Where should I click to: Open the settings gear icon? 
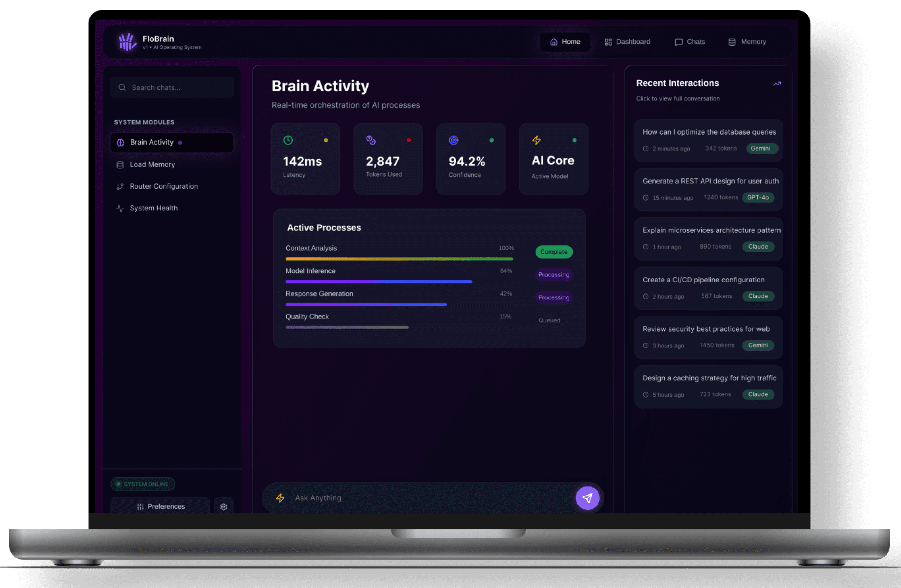[223, 507]
